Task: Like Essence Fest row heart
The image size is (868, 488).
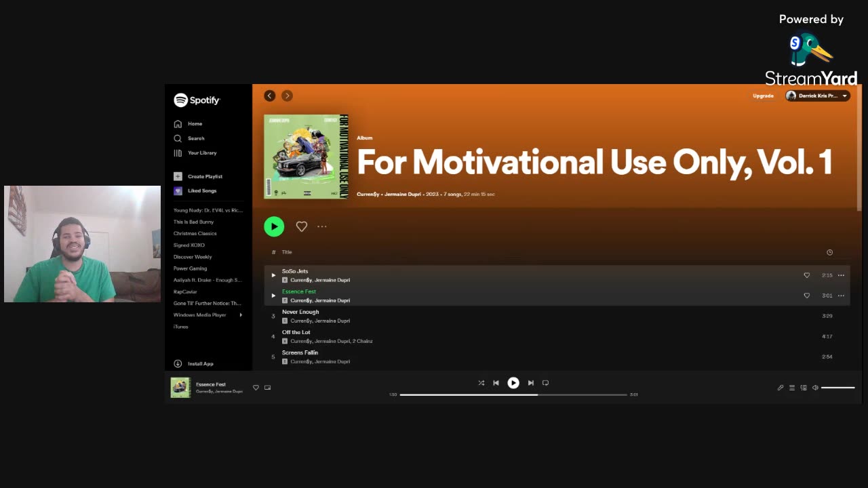Action: [x=806, y=296]
